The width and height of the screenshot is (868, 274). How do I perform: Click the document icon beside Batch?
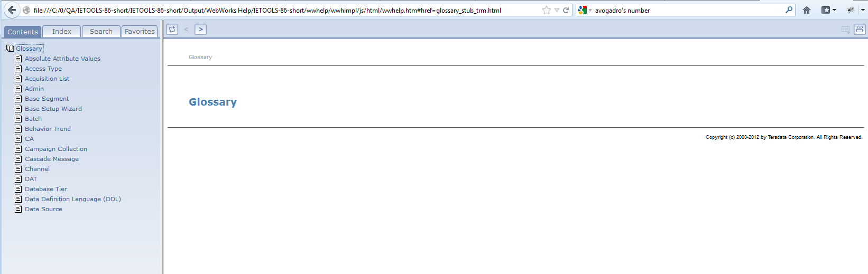tap(19, 119)
